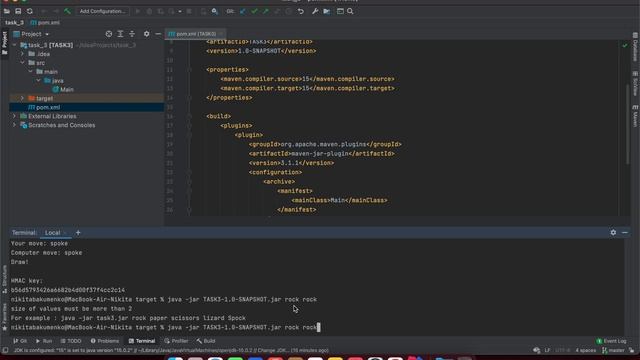Click the Git Update Project arrow icon

click(x=243, y=11)
